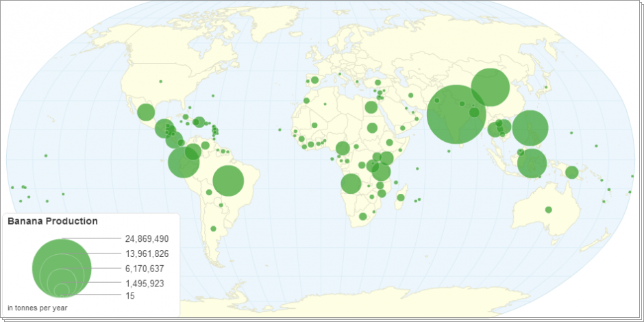The image size is (644, 322).
Task: Click the small bubble in central Australia
Action: tap(548, 210)
